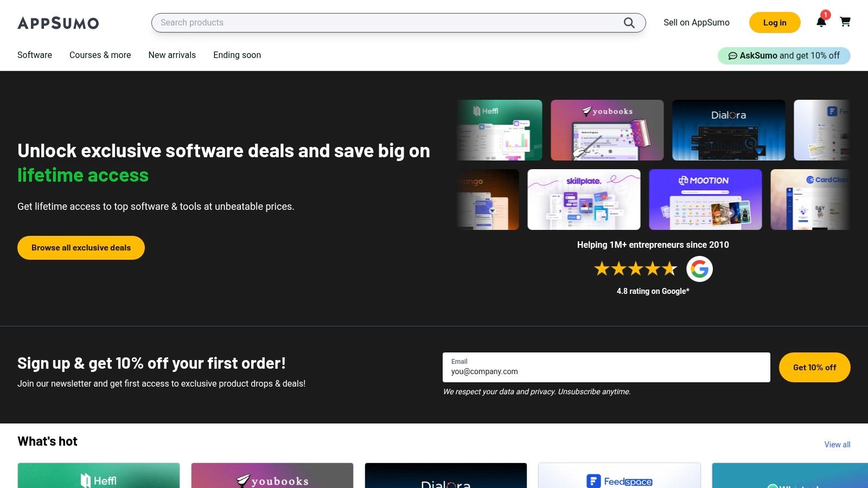Viewport: 868px width, 488px height.
Task: Open the MOOTION thumbnail in the hero
Action: (705, 200)
